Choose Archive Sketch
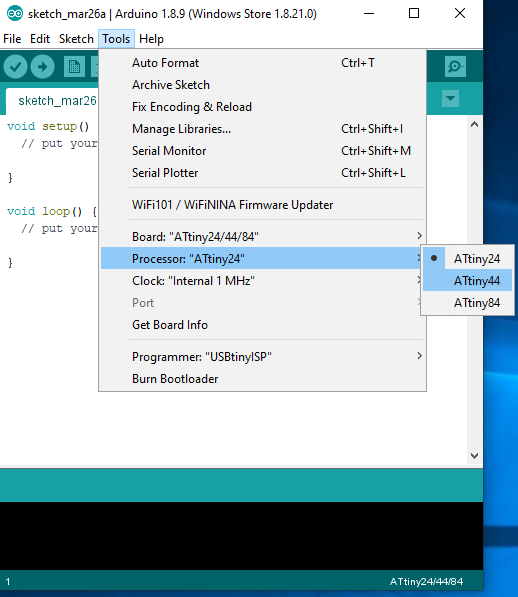The width and height of the screenshot is (518, 597). click(263, 85)
